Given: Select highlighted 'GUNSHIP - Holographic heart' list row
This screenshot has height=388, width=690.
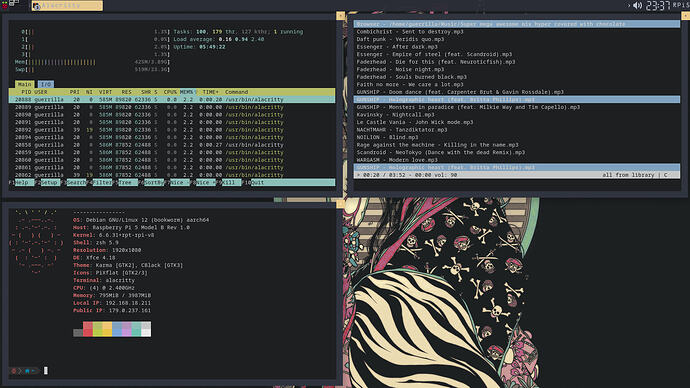Looking at the screenshot, I should [517, 99].
